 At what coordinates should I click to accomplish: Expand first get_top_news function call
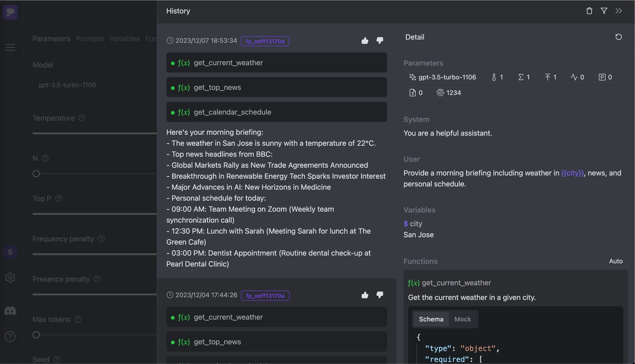click(x=276, y=88)
